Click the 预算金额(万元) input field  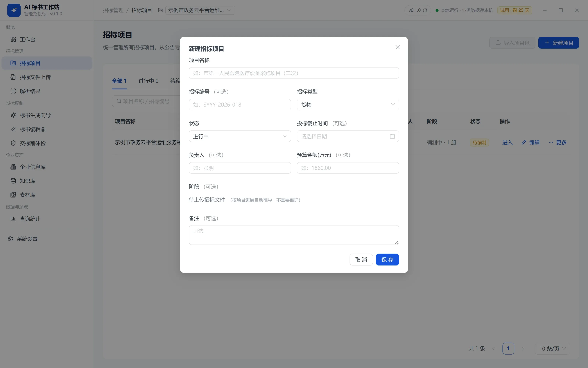(348, 168)
